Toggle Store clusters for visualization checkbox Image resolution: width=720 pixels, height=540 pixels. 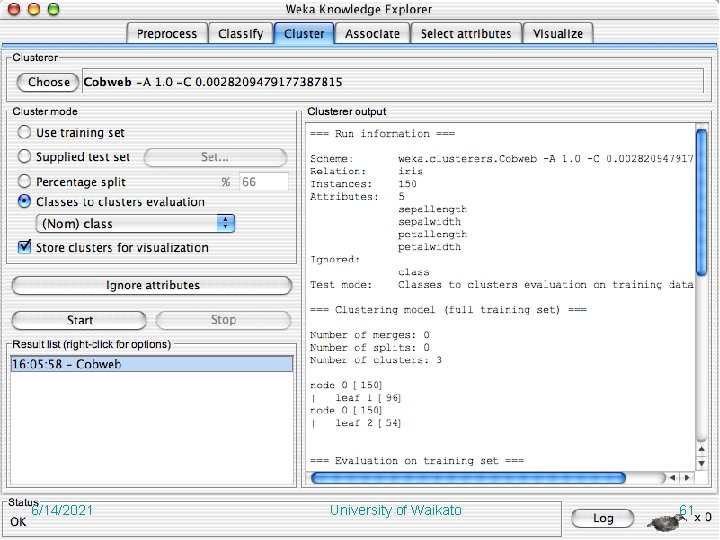pyautogui.click(x=24, y=247)
